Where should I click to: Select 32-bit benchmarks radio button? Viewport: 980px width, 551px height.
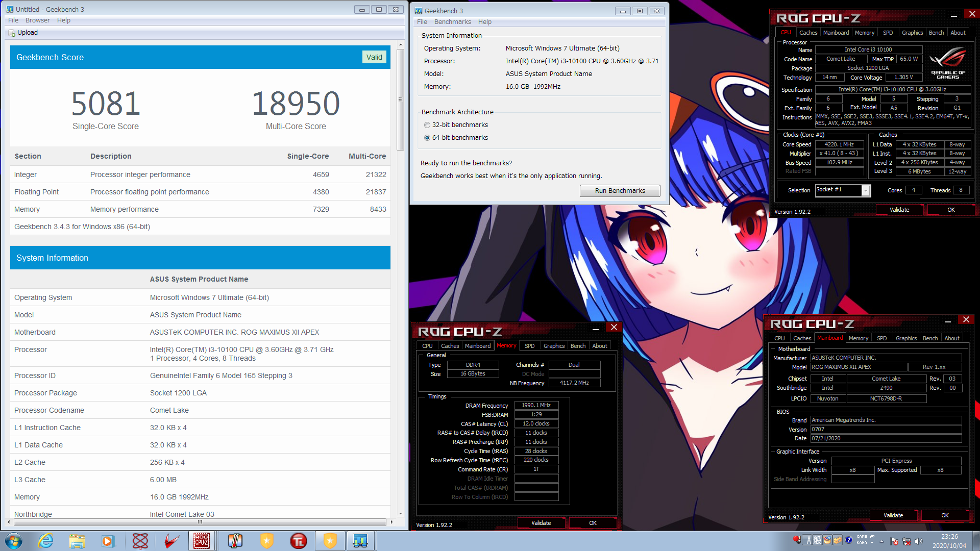(x=427, y=125)
